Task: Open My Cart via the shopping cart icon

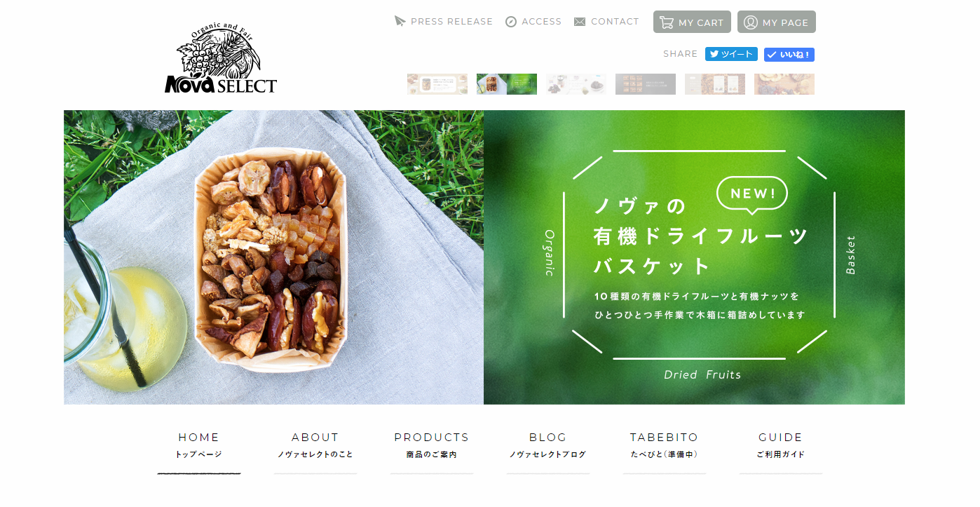Action: point(667,22)
